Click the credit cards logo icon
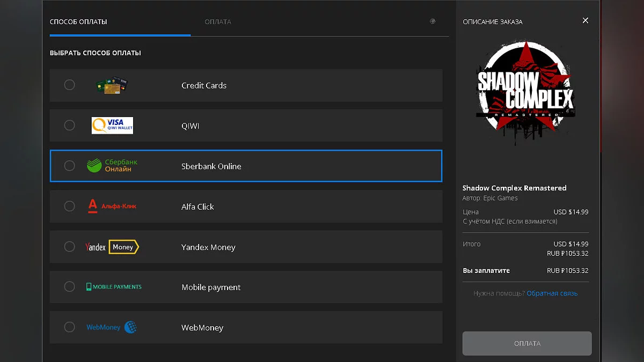 (111, 85)
